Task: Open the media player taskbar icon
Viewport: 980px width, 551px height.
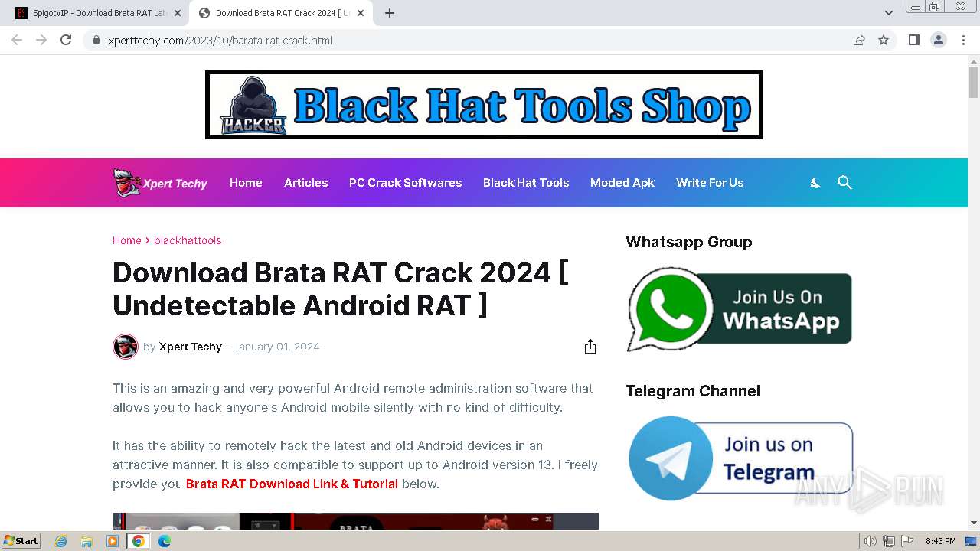Action: pyautogui.click(x=113, y=541)
